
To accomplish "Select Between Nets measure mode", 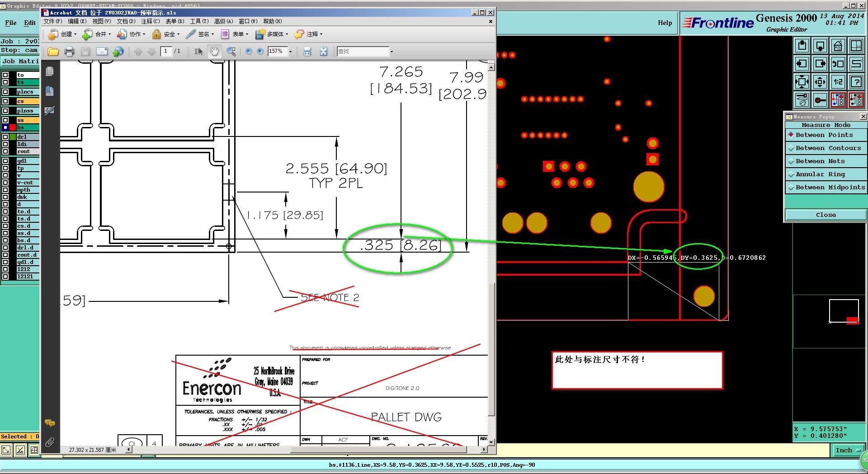I will 826,161.
